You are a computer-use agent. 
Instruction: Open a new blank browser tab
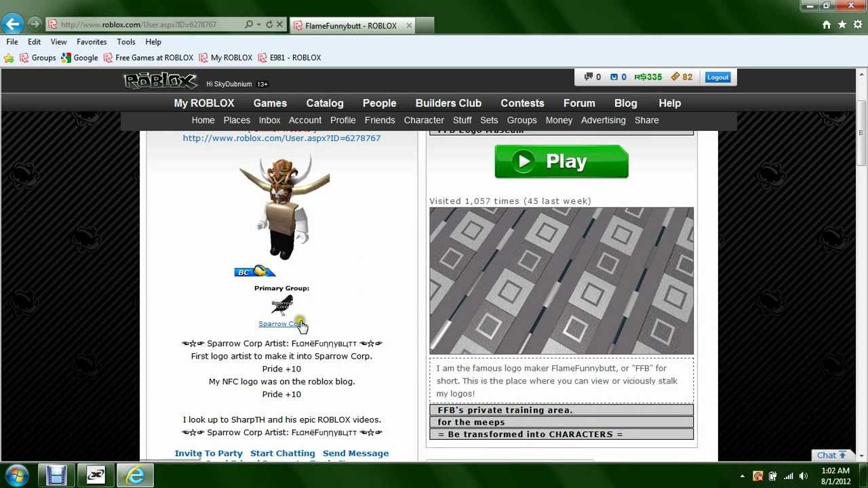(425, 26)
